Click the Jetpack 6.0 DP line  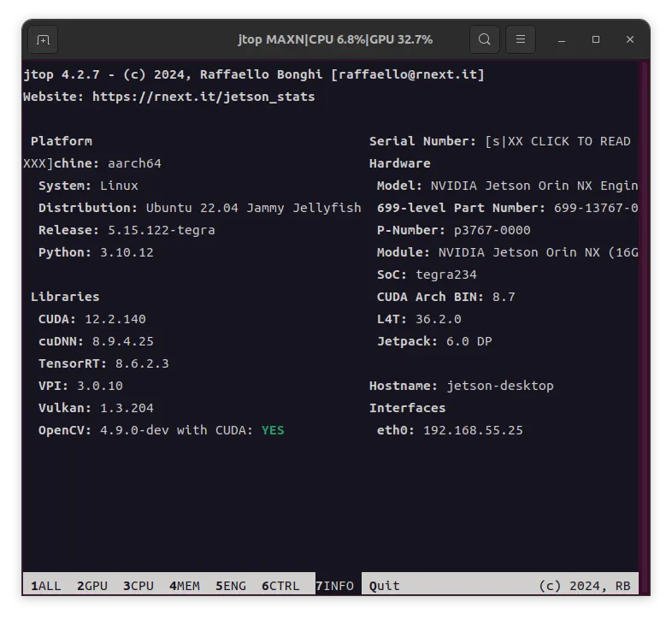click(x=434, y=342)
